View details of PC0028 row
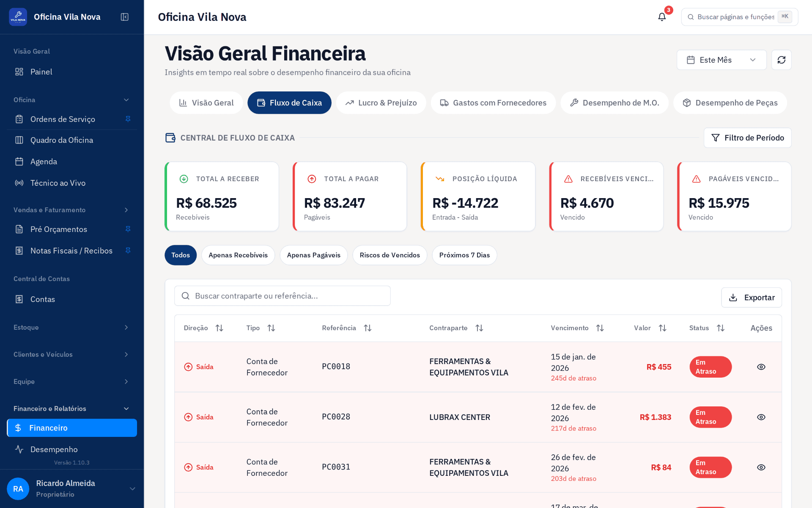This screenshot has width=812, height=508. coord(761,417)
